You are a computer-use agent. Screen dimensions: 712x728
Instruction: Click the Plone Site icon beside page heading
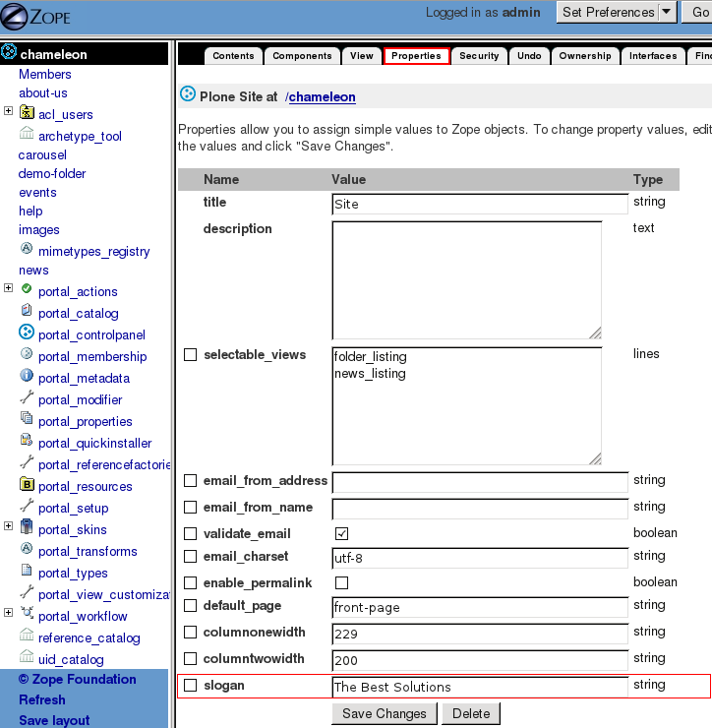coord(188,94)
